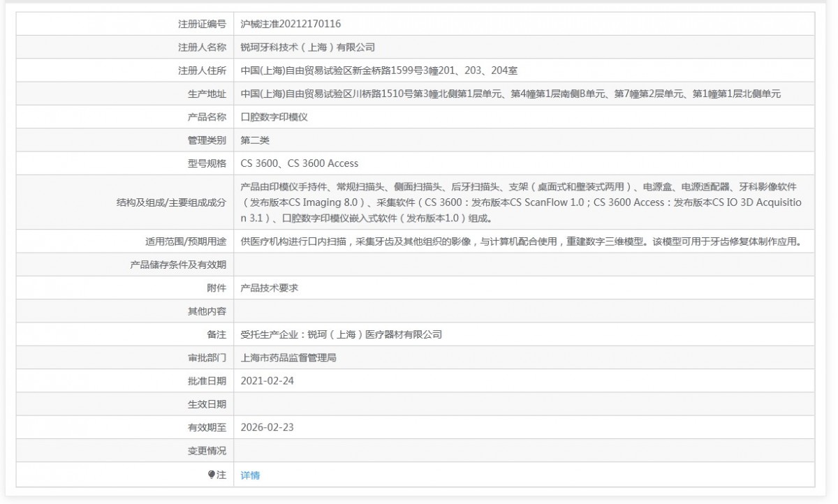
Task: Select the address containing 新金桥路1599号
Action: (x=378, y=71)
